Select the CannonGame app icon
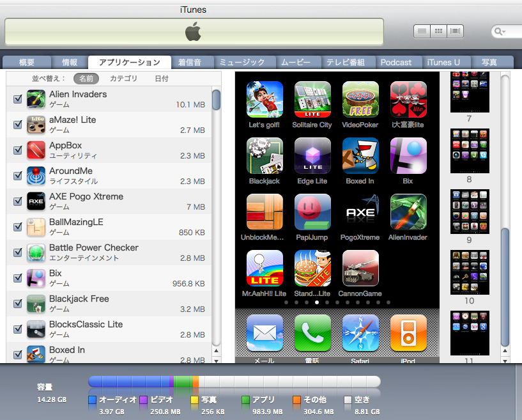The width and height of the screenshot is (522, 420). point(360,268)
